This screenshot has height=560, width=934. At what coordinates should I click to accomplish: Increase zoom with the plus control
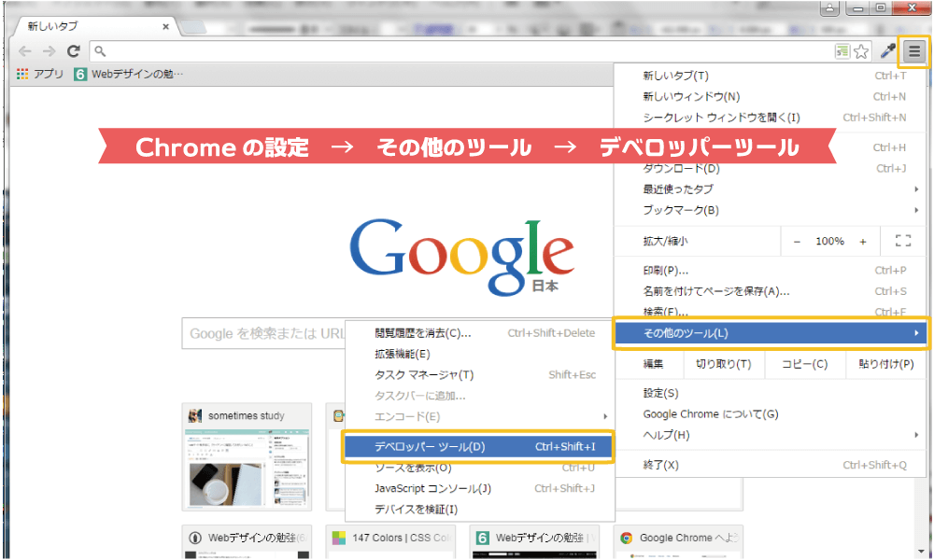[x=862, y=241]
